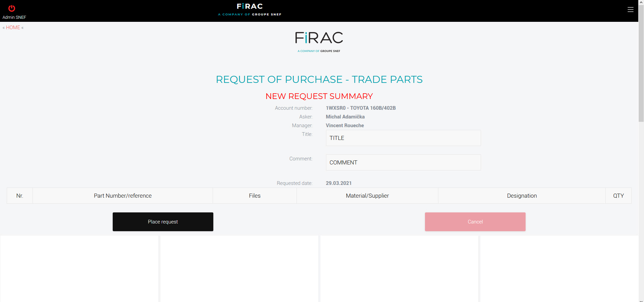Viewport: 644px width, 302px height.
Task: Select the Designation column header
Action: (x=522, y=196)
